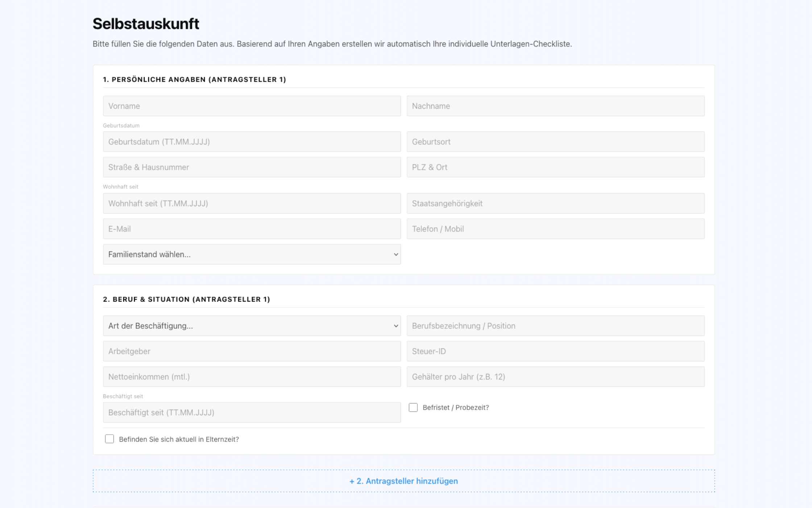Select the Berufsbezeichnung / Position field
Image resolution: width=812 pixels, height=508 pixels.
click(x=556, y=325)
